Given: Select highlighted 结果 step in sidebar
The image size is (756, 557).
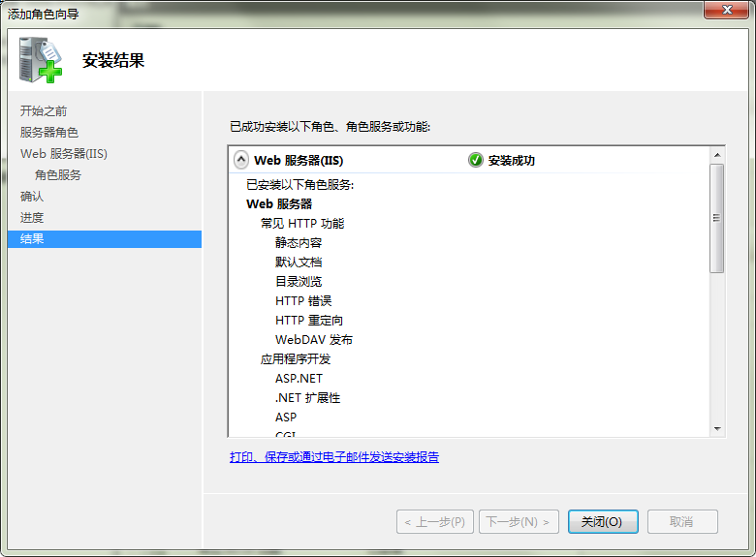Looking at the screenshot, I should point(105,239).
